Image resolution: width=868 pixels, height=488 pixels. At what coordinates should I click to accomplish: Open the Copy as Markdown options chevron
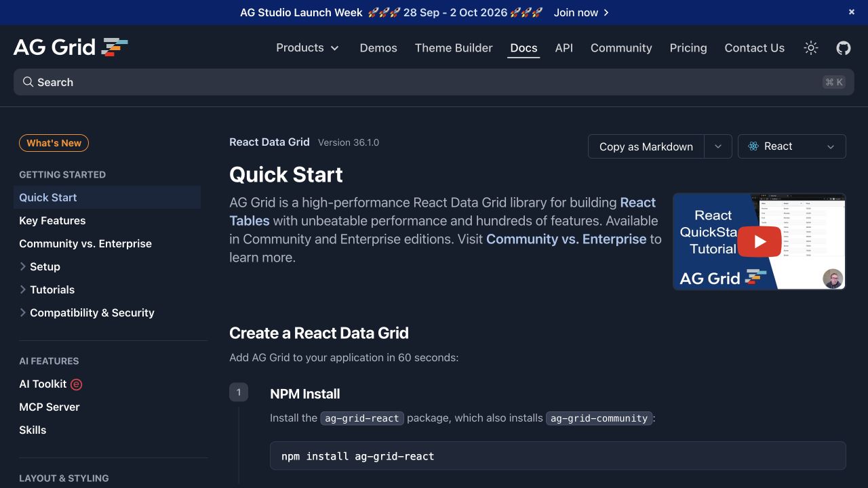pyautogui.click(x=718, y=146)
